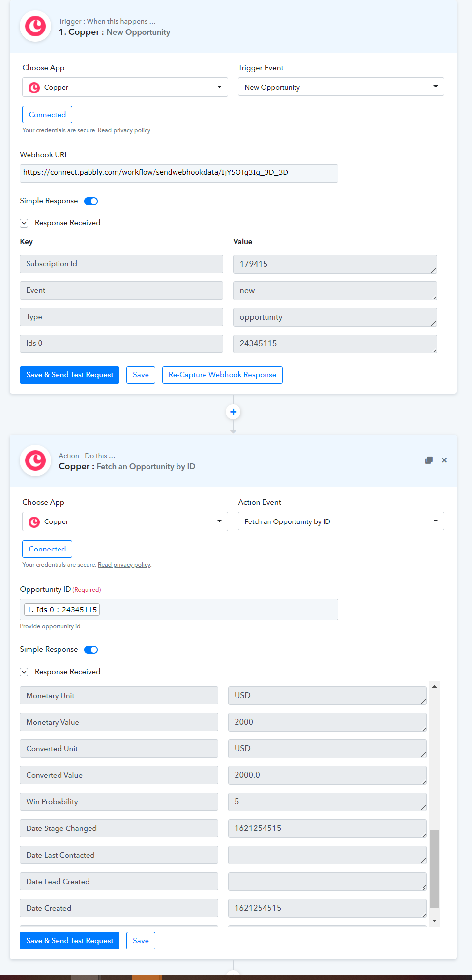
Task: Click the empty Date Lead Created value field
Action: (x=327, y=882)
